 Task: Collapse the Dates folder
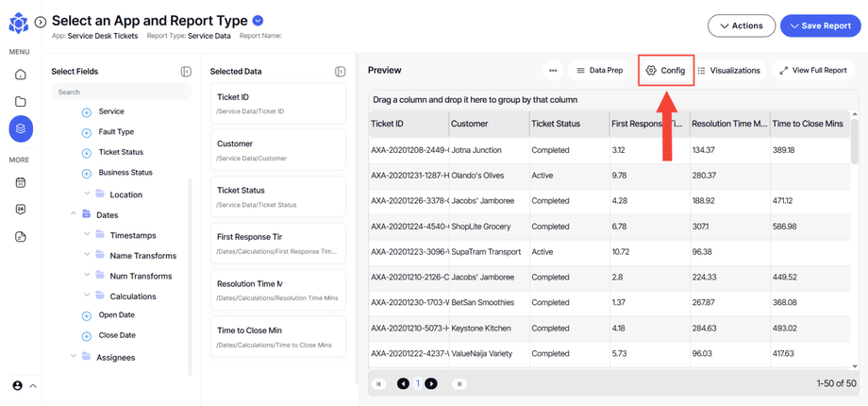pos(74,214)
